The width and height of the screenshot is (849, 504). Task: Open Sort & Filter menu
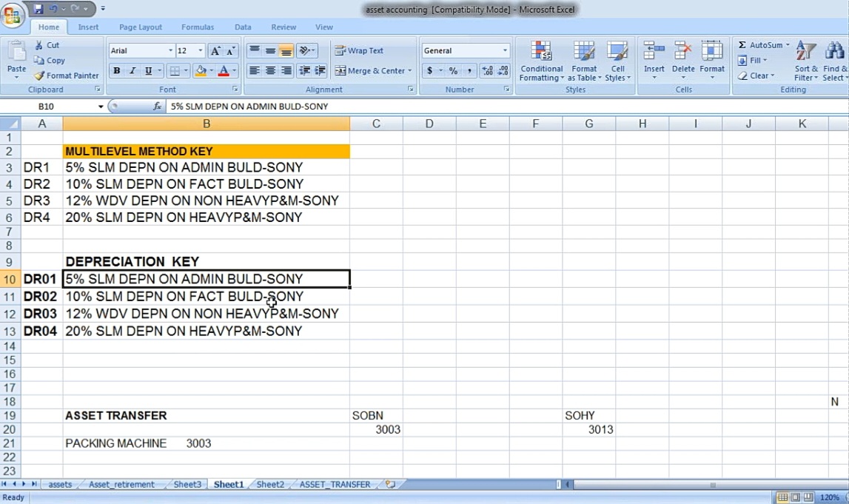[806, 61]
